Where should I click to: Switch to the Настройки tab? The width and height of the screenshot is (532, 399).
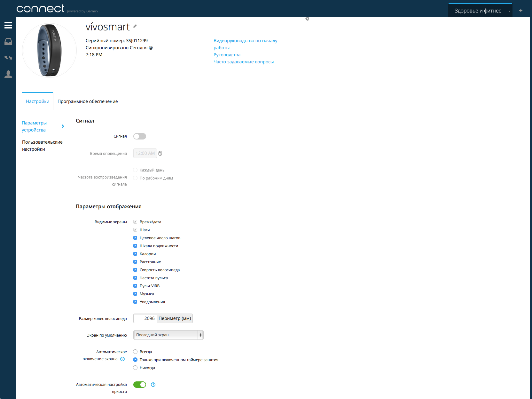(37, 101)
